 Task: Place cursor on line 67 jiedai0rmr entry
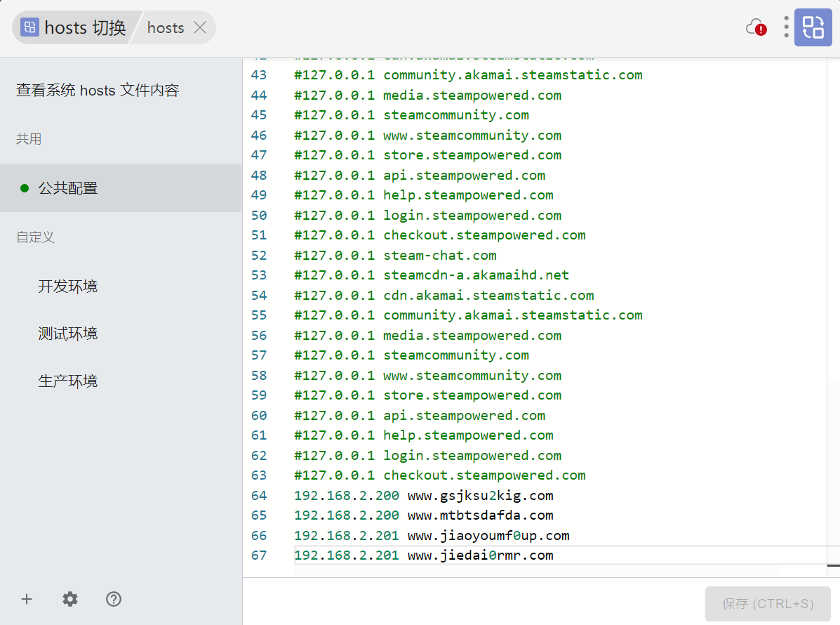click(x=480, y=555)
